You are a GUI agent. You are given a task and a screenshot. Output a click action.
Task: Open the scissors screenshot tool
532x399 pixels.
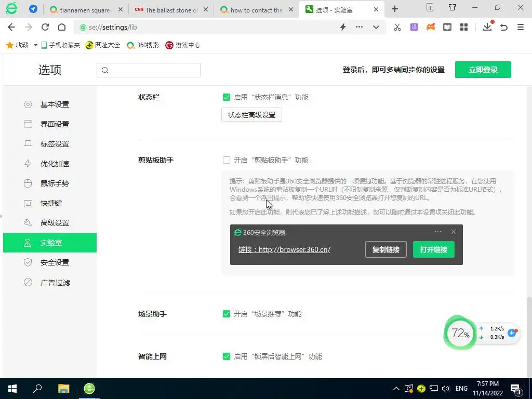coord(397,27)
